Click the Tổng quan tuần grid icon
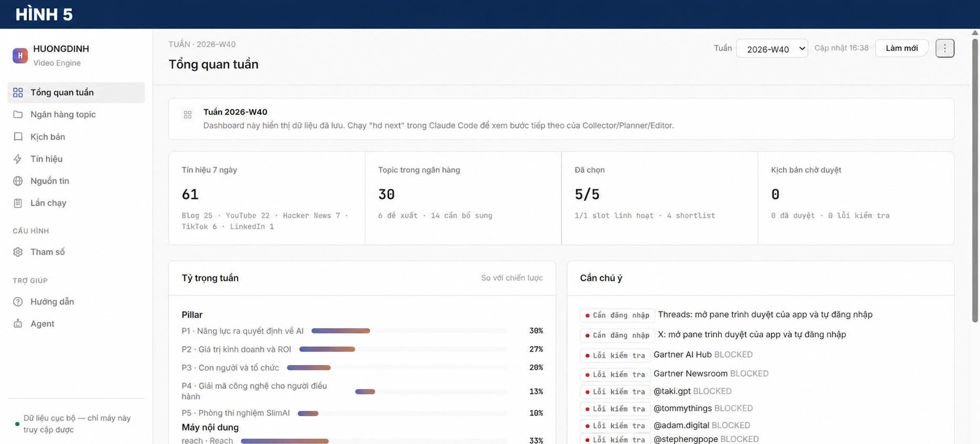Screen dimensions: 980x444 click(18, 93)
